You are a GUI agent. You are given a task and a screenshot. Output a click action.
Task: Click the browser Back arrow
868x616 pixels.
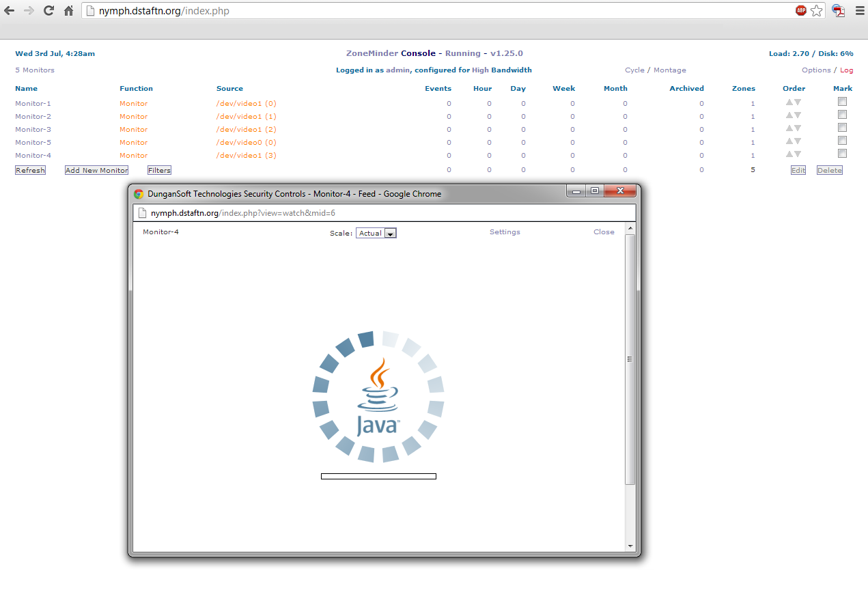pyautogui.click(x=10, y=10)
